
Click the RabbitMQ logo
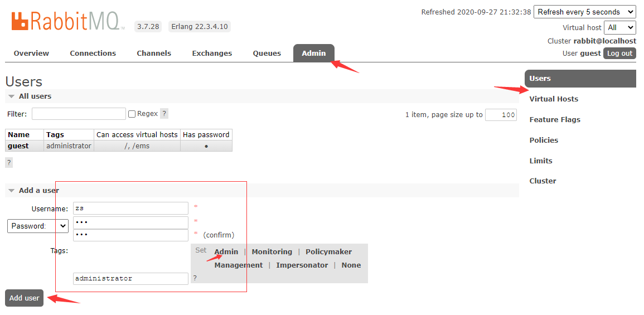[x=68, y=21]
